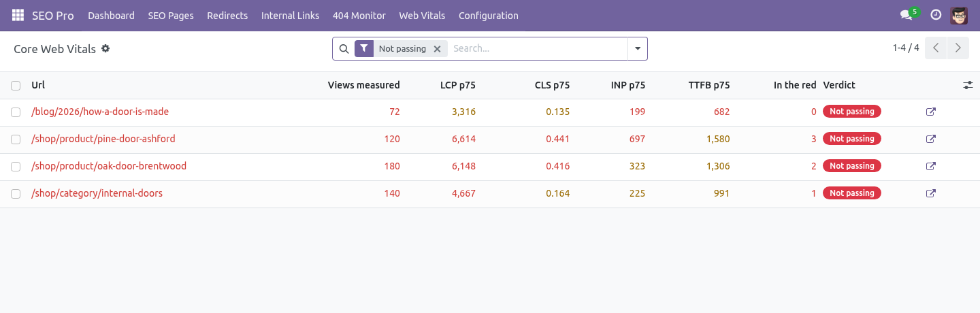The width and height of the screenshot is (980, 313).
Task: Open the Configuration menu
Action: 489,15
